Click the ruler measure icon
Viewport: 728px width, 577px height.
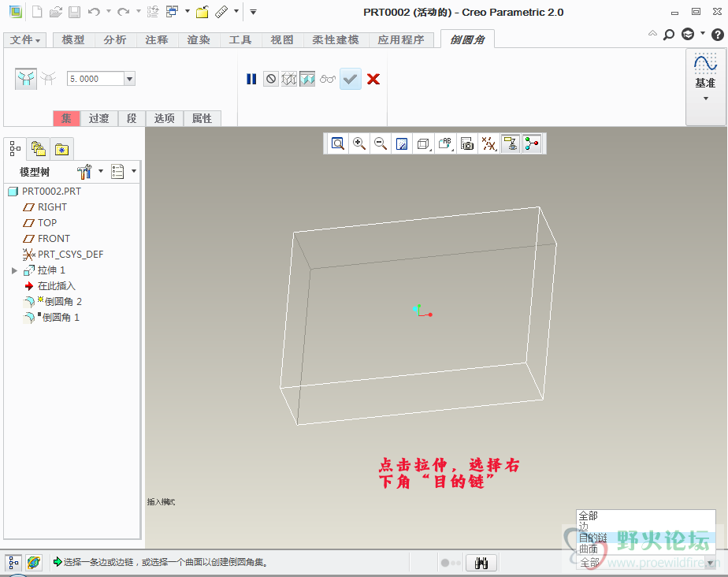222,12
